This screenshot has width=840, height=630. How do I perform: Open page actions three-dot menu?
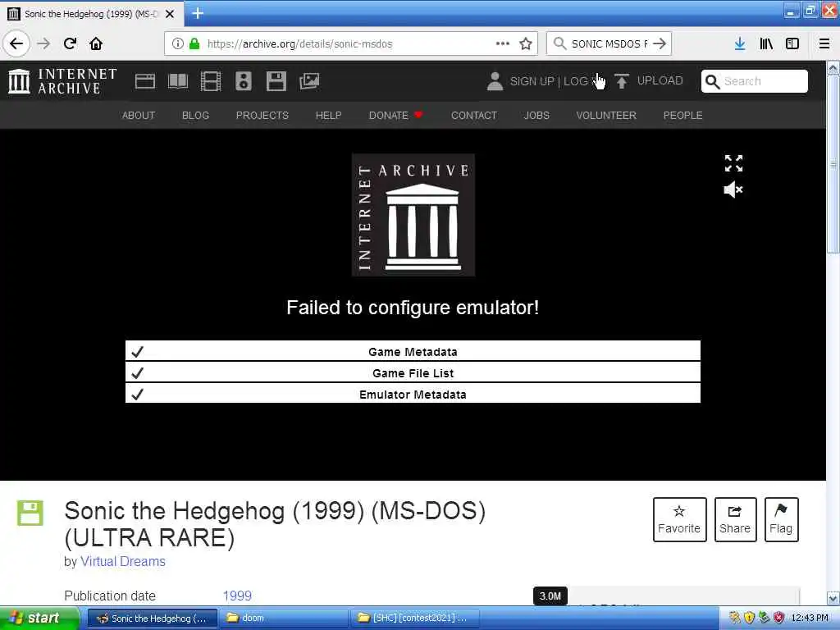pyautogui.click(x=503, y=43)
